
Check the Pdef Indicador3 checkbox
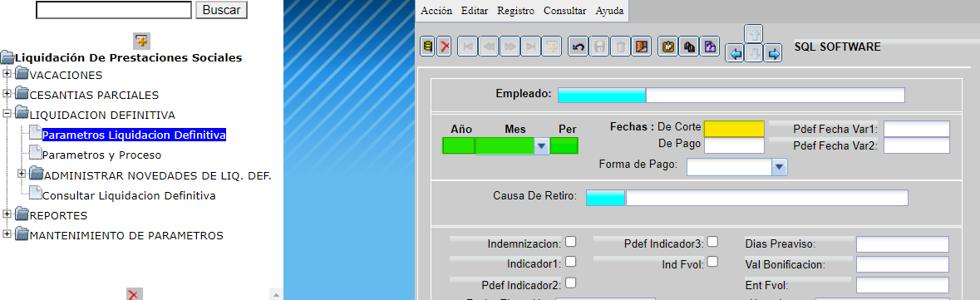[x=712, y=241]
